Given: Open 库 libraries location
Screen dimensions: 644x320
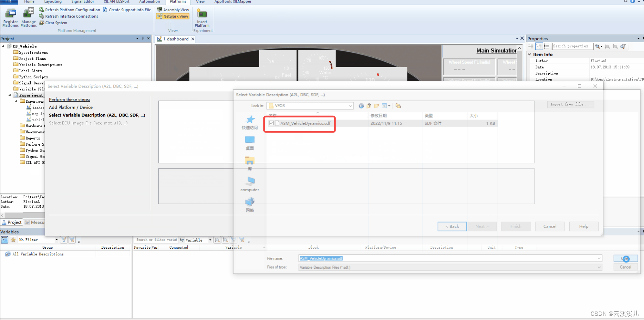Looking at the screenshot, I should (250, 164).
